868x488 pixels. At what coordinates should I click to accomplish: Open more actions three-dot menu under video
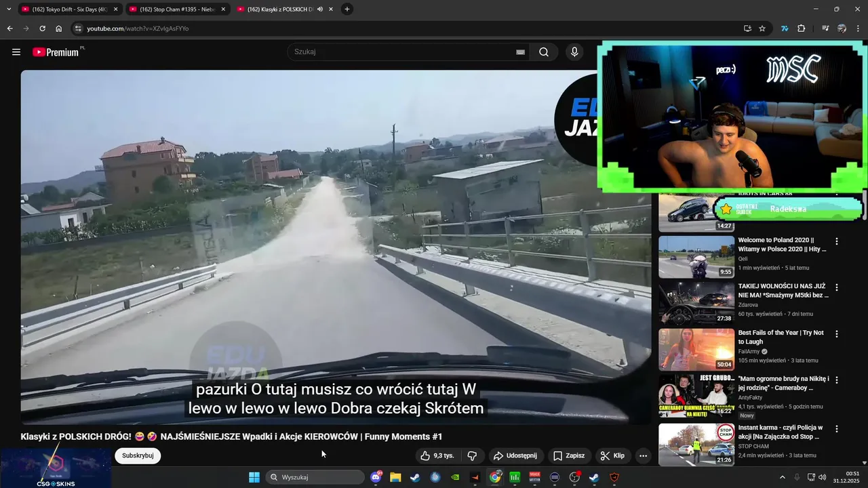643,455
